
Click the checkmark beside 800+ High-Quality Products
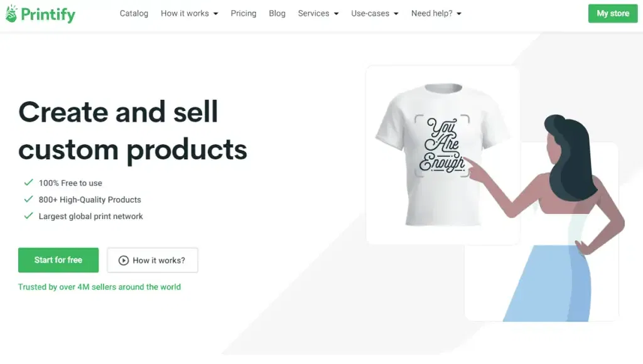(x=28, y=200)
